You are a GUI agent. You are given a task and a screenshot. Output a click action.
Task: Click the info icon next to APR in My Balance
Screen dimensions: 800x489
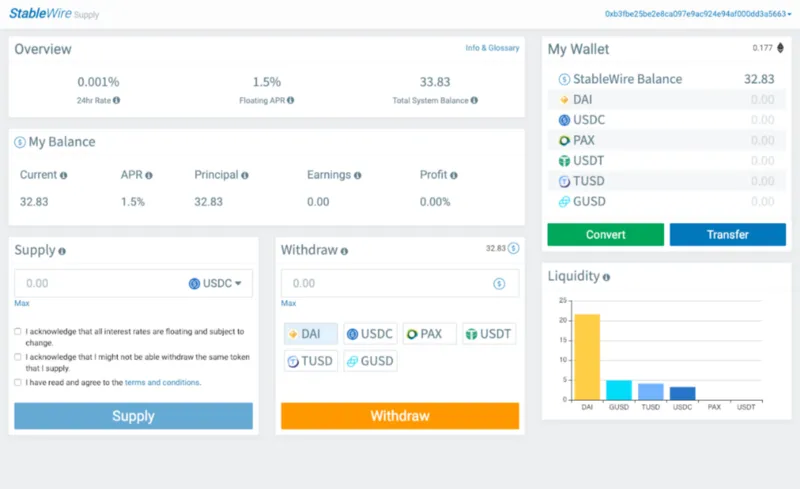coord(148,175)
